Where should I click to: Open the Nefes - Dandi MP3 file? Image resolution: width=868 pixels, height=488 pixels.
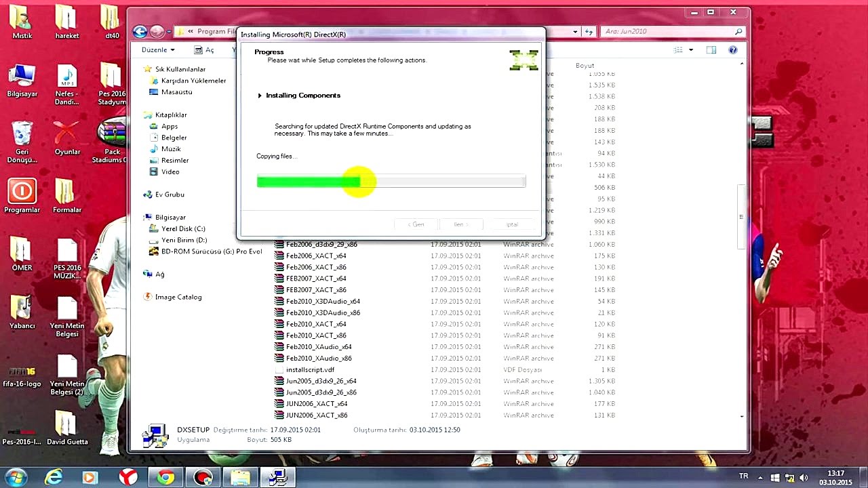click(x=66, y=85)
